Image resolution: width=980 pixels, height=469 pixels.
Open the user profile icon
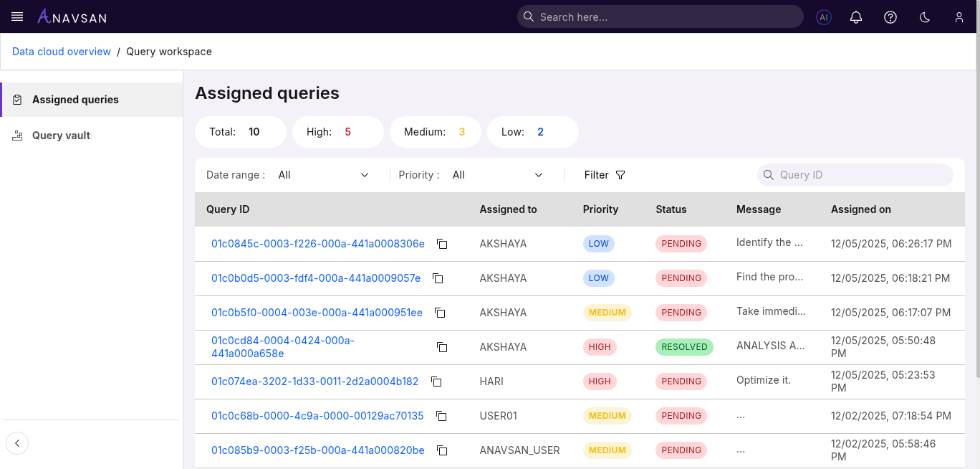pos(959,17)
